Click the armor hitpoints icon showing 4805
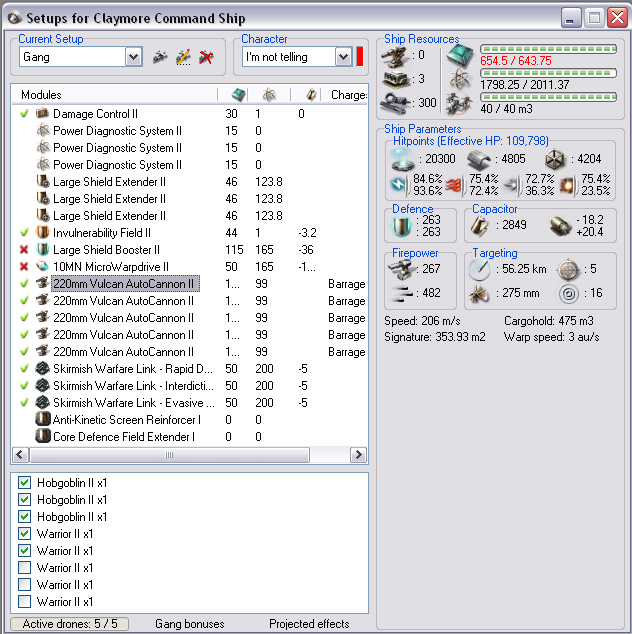 [x=478, y=160]
